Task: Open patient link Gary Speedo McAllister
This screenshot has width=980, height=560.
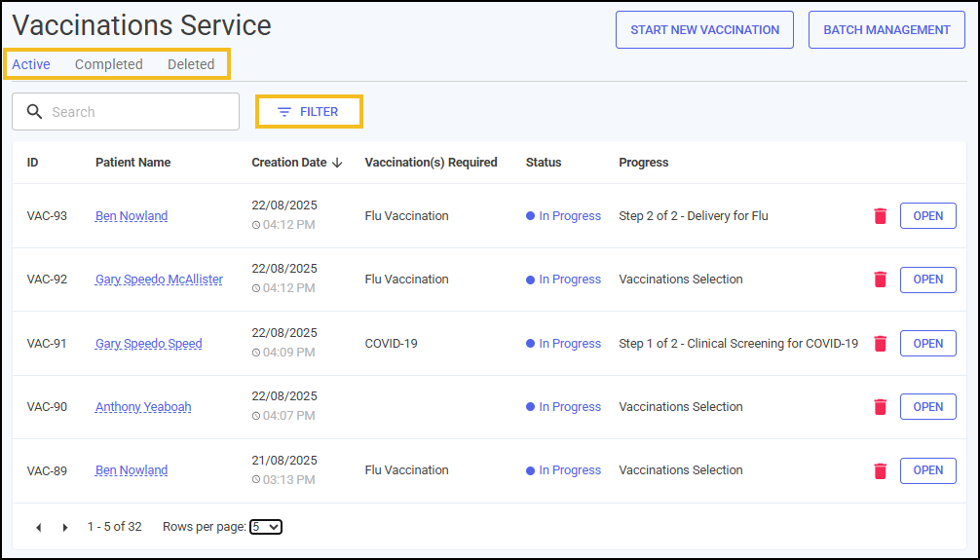Action: pos(159,280)
